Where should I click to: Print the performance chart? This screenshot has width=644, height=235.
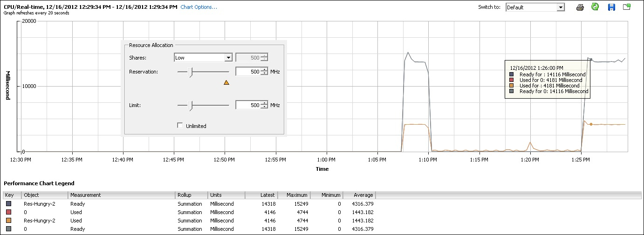click(x=580, y=7)
